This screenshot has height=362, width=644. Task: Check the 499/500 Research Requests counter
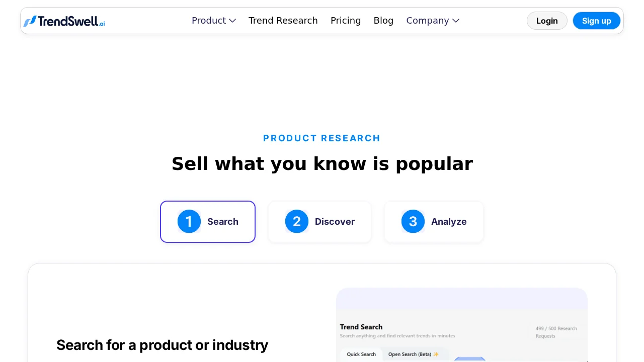coord(557,332)
